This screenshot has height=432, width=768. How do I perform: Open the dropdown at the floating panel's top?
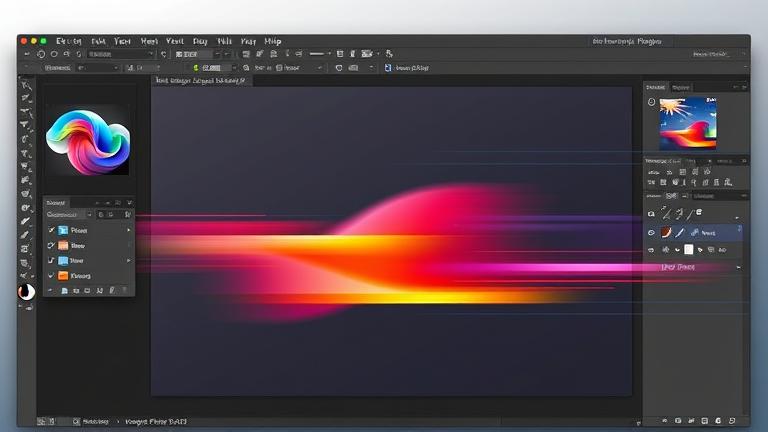pos(70,215)
